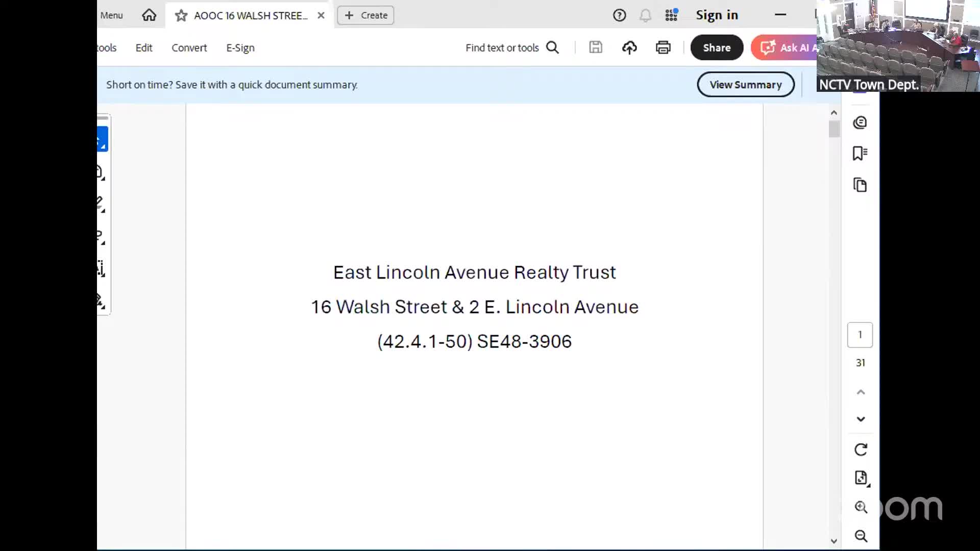Viewport: 980px width, 551px height.
Task: Print the document via printer icon
Action: [663, 47]
